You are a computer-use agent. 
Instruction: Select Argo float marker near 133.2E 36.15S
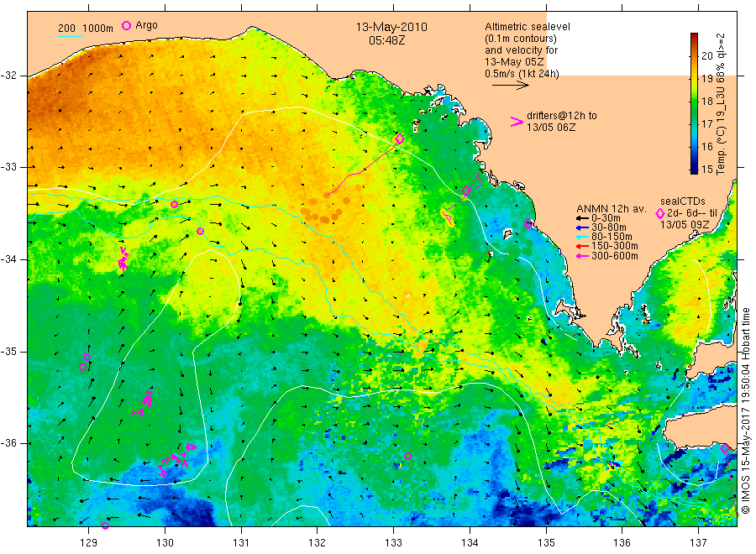pyautogui.click(x=407, y=456)
